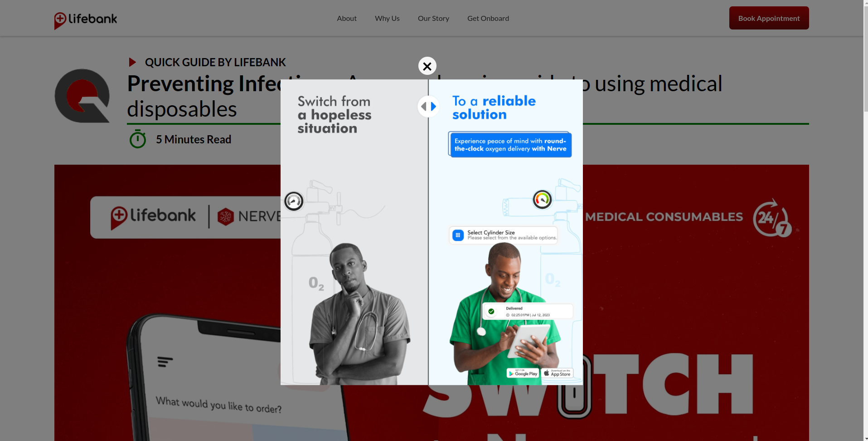The image size is (868, 441).
Task: Open the Our Story page
Action: coord(433,18)
